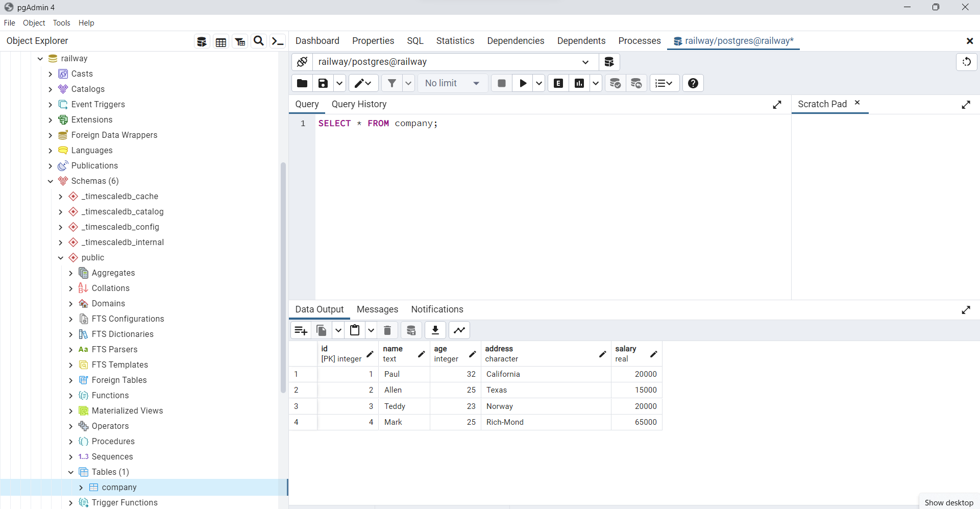Expand the Extensions node
980x509 pixels.
click(x=50, y=120)
